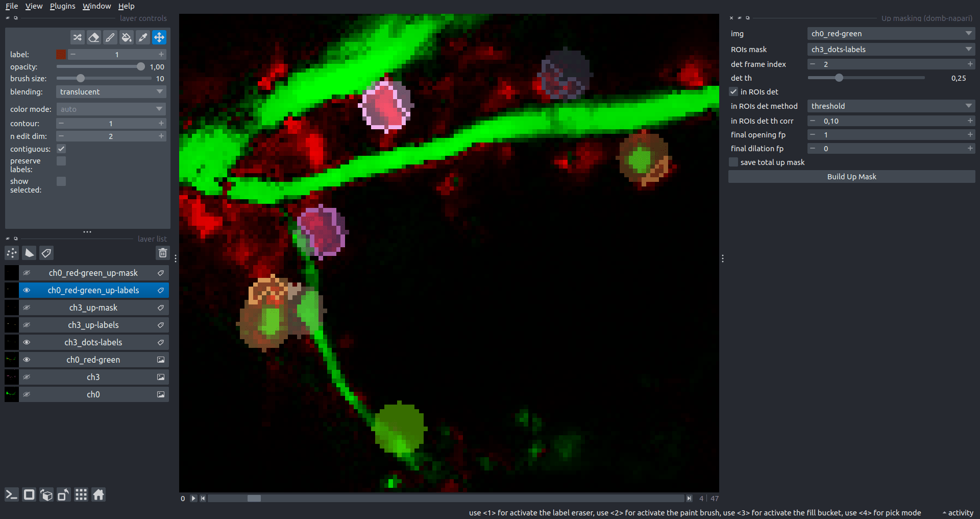This screenshot has width=980, height=519.
Task: Jump to the last frame button
Action: (x=689, y=498)
